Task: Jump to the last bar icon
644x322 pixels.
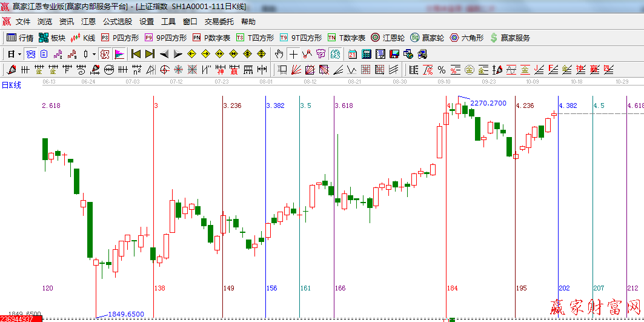Action: click(150, 54)
